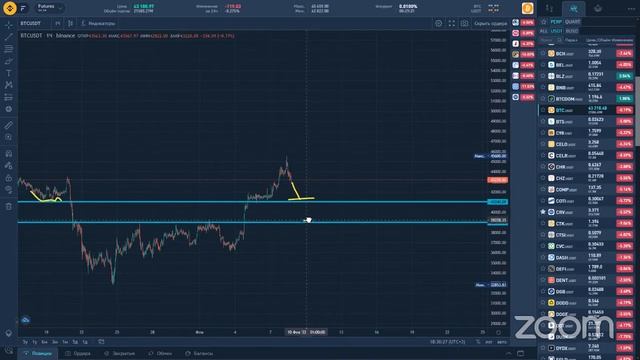Open the Индикаторы indicators menu
This screenshot has width=640, height=360.
(x=98, y=24)
